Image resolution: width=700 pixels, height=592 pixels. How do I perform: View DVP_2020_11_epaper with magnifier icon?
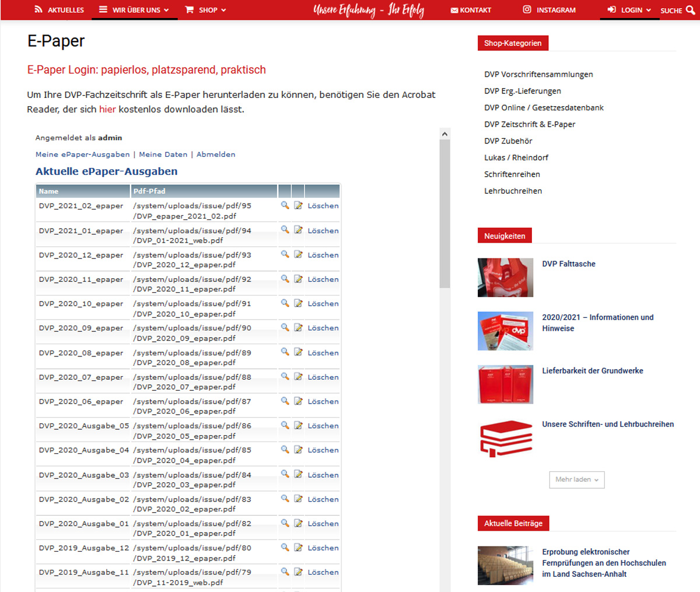(x=285, y=279)
